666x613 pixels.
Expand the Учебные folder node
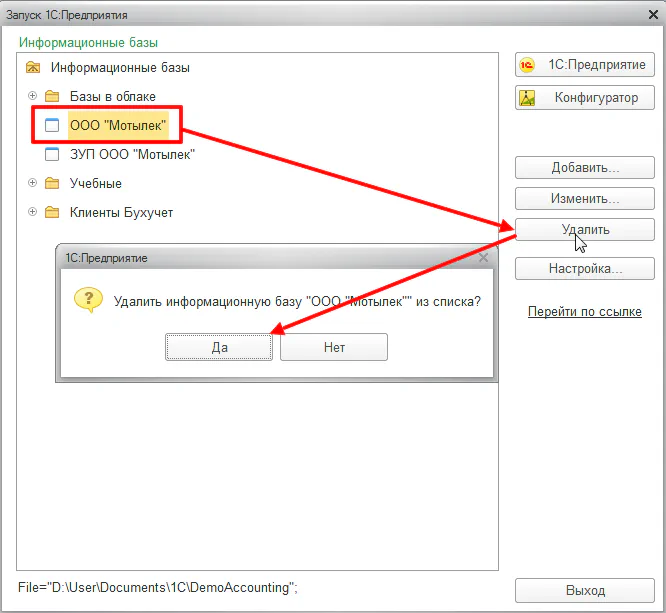[33, 183]
